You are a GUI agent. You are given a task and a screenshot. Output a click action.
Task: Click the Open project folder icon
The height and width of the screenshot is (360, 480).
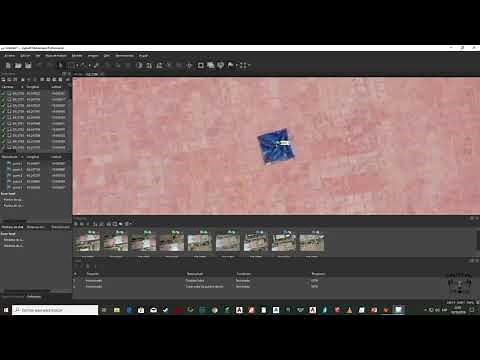click(18, 65)
